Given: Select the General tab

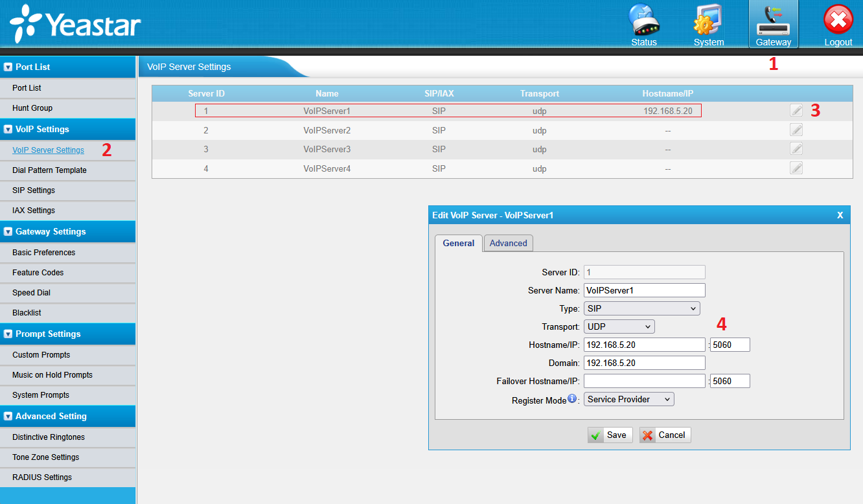Looking at the screenshot, I should 458,243.
